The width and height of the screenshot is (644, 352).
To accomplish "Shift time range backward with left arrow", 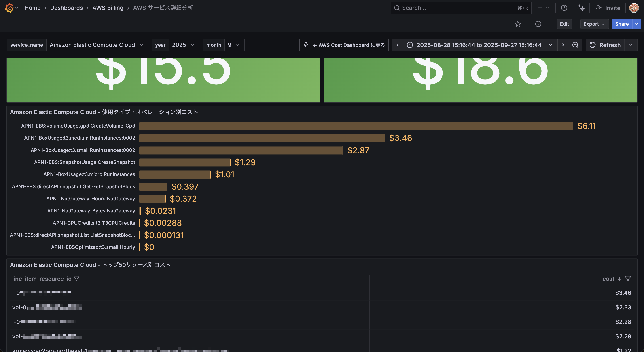I will point(397,45).
